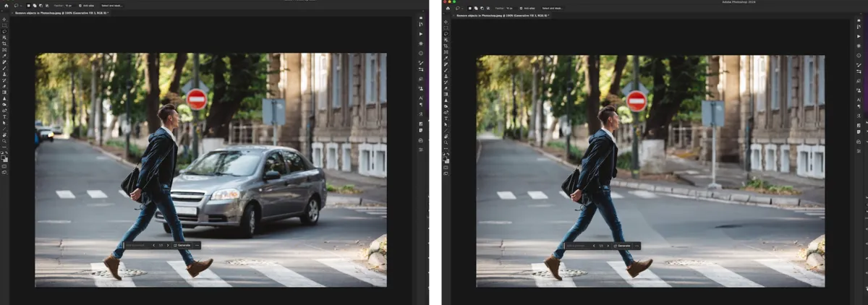868x305 pixels.
Task: Select the Lasso tool in the car-photo window
Action: (x=4, y=32)
